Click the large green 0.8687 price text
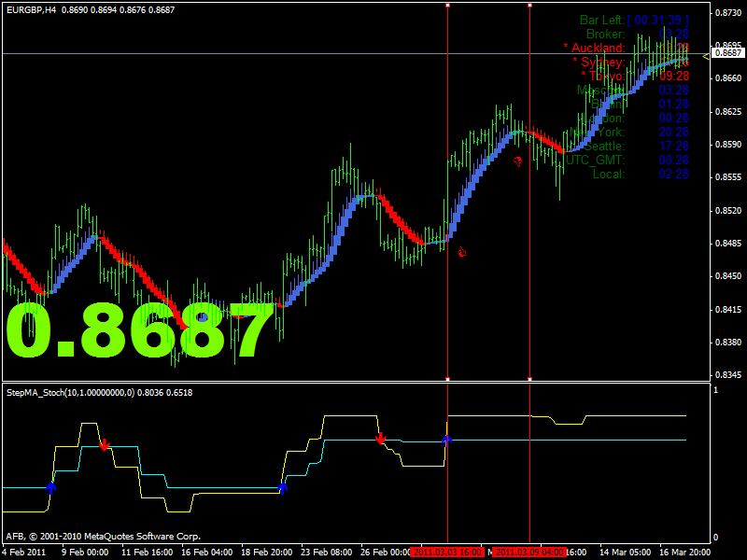This screenshot has height=560, width=747. tap(140, 331)
